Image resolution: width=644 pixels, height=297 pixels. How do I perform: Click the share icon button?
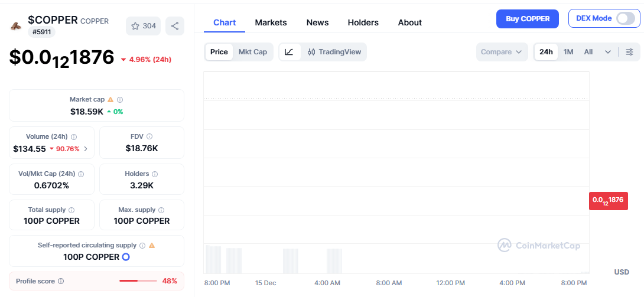tap(175, 26)
